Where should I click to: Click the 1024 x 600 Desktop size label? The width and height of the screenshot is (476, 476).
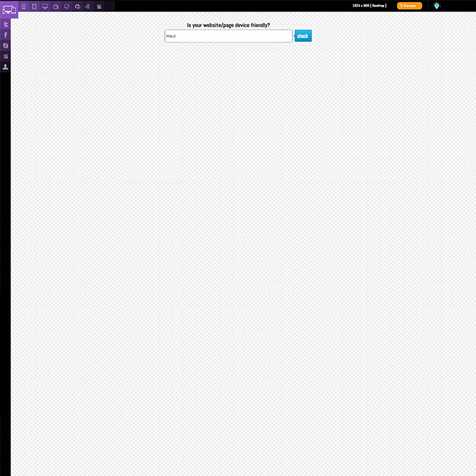pyautogui.click(x=369, y=6)
